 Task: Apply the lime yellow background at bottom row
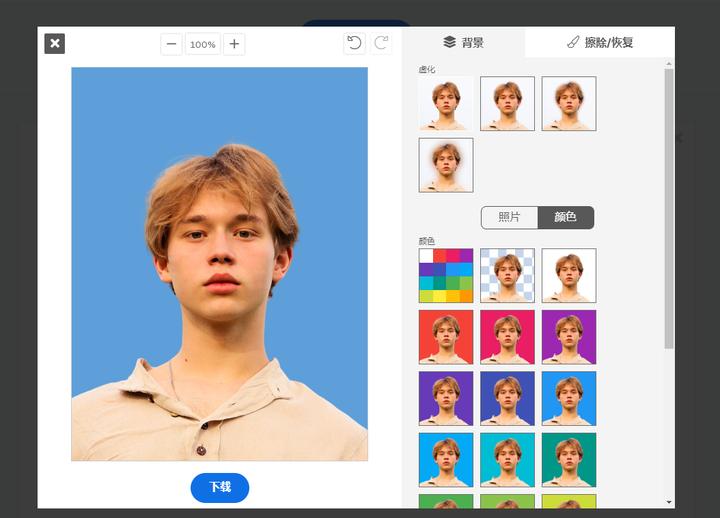point(569,501)
